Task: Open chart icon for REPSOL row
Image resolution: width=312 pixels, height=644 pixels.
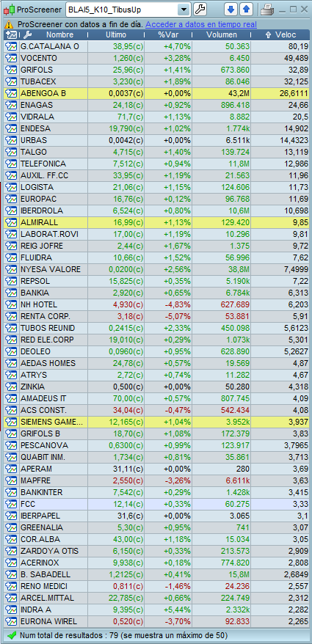Action: point(10,282)
